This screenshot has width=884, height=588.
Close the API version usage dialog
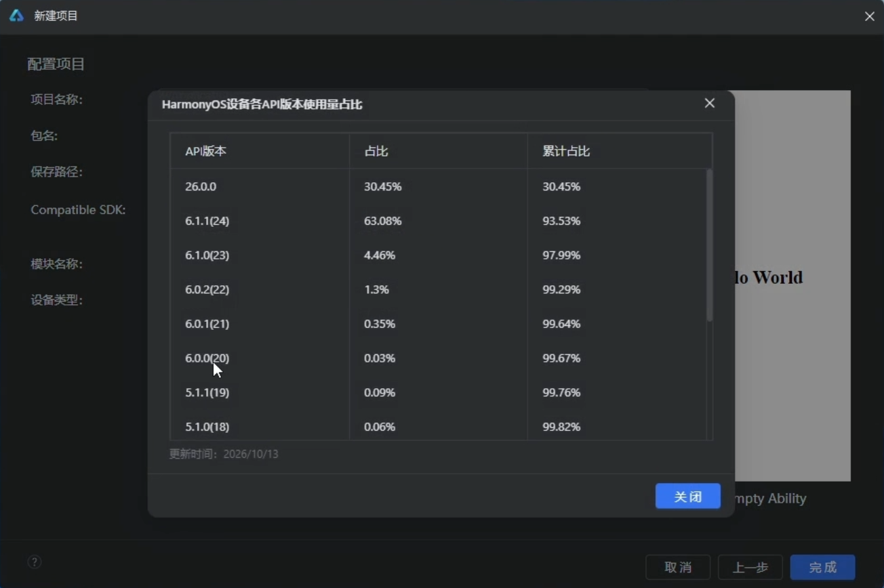click(709, 103)
